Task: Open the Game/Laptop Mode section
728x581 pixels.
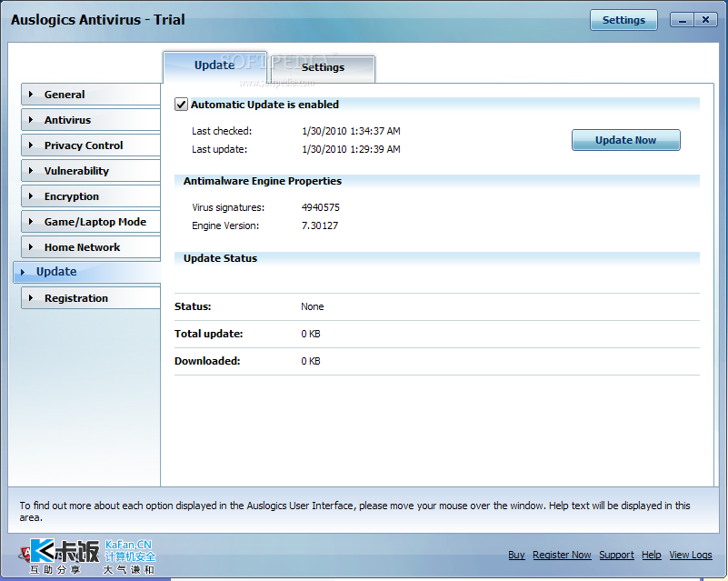Action: (91, 222)
